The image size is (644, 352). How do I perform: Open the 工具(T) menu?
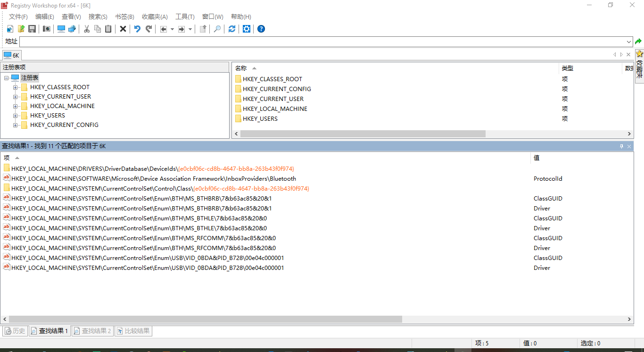pyautogui.click(x=185, y=17)
